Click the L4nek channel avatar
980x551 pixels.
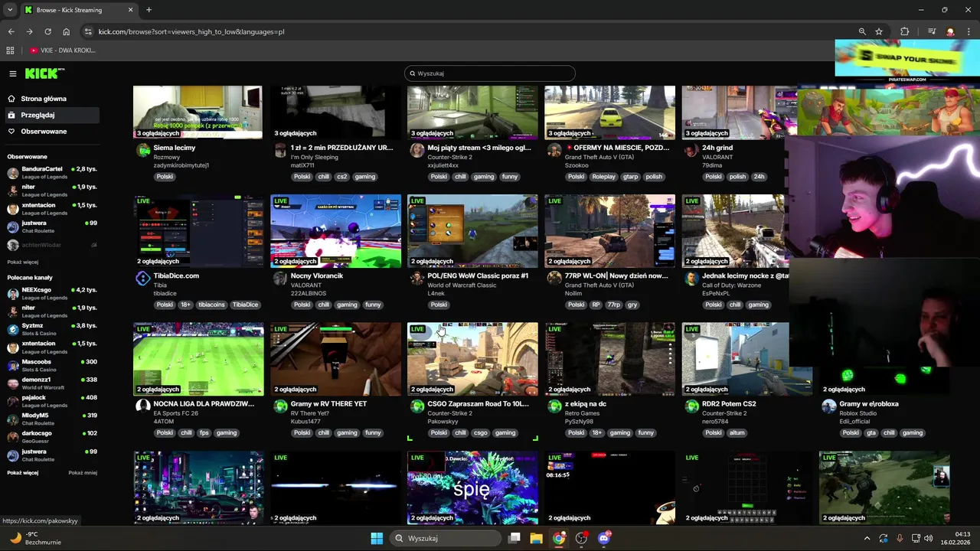(417, 279)
